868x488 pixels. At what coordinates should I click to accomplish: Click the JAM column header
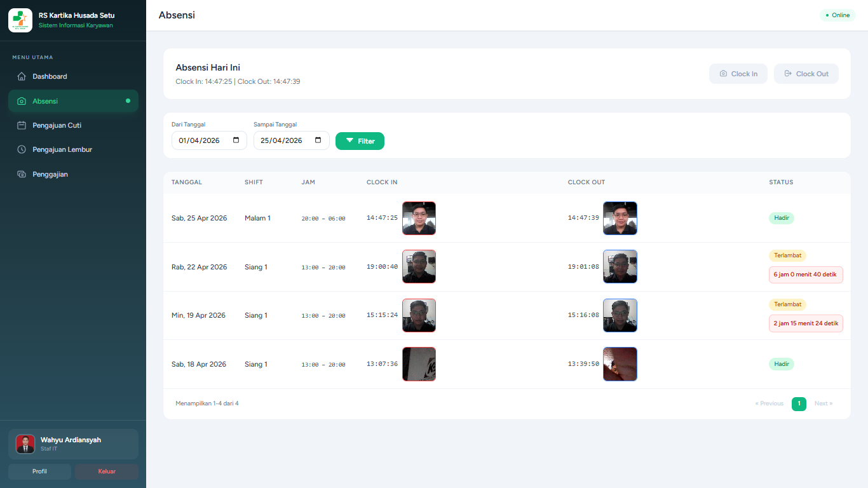(x=308, y=182)
